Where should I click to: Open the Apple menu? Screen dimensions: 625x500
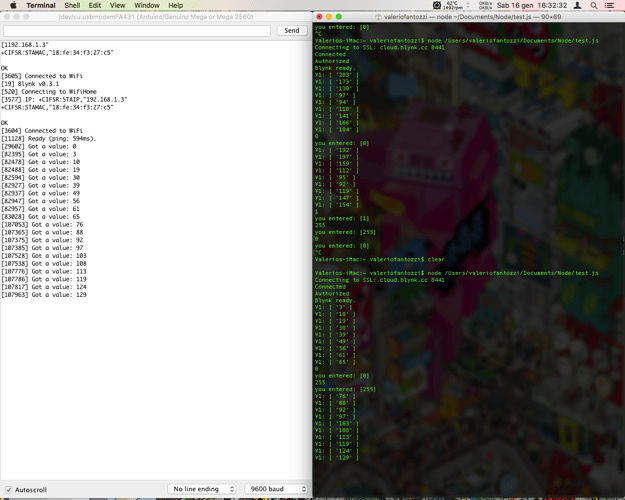pos(13,5)
